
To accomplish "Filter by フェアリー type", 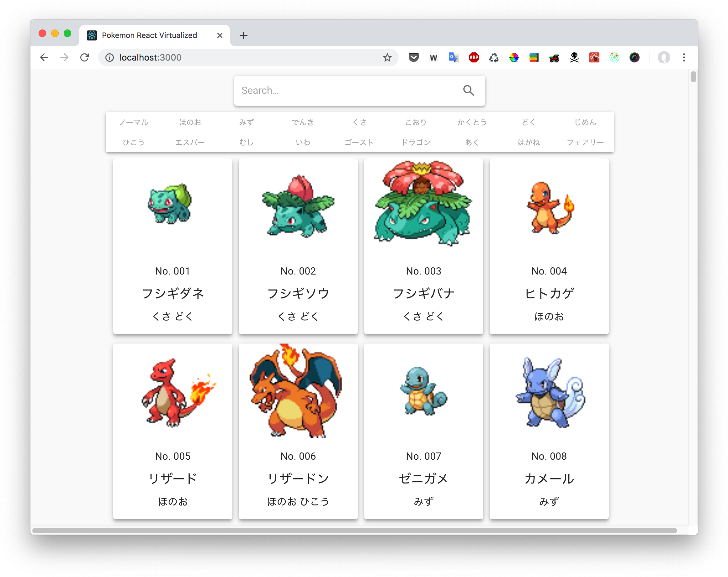I will pyautogui.click(x=585, y=142).
